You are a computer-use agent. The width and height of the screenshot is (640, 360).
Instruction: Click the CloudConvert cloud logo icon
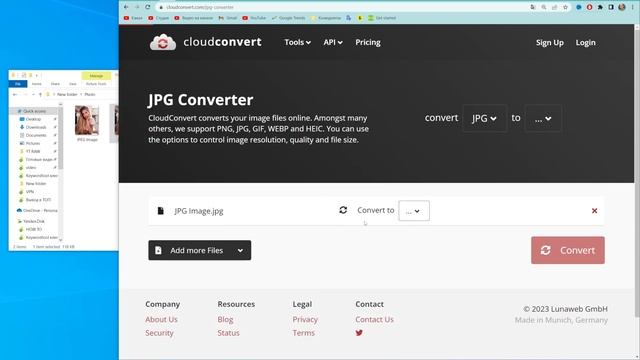point(163,42)
